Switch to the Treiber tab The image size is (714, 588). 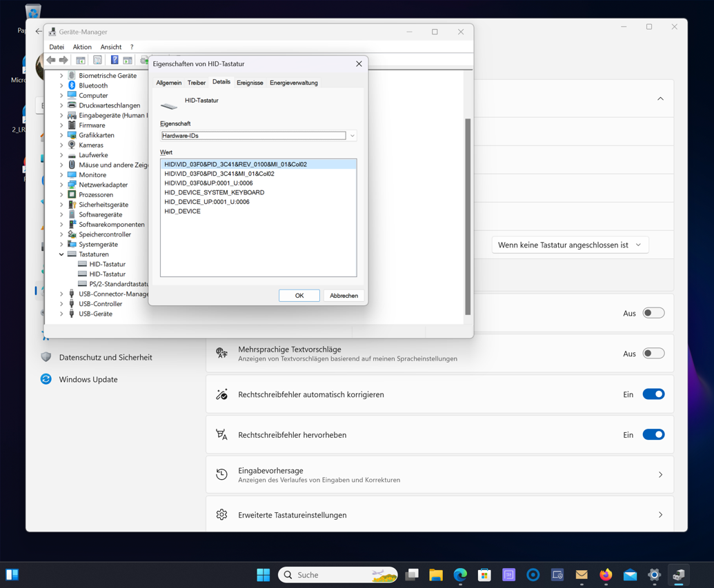tap(196, 83)
